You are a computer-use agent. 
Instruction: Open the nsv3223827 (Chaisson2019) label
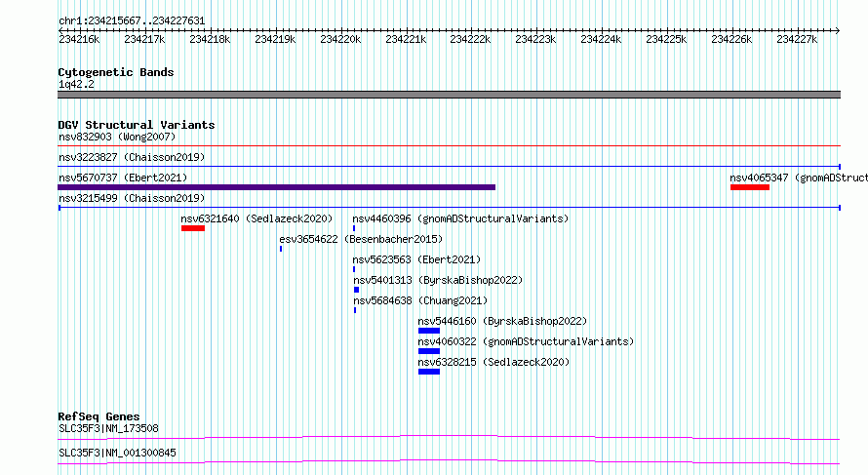coord(132,157)
